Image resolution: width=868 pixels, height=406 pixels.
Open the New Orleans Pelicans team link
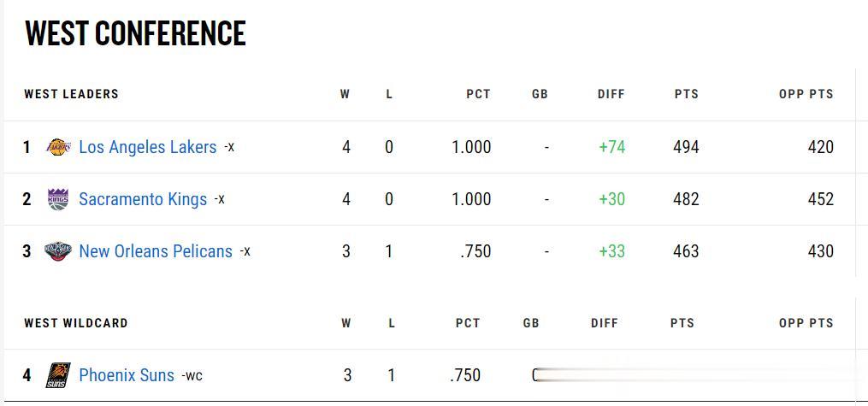(156, 251)
